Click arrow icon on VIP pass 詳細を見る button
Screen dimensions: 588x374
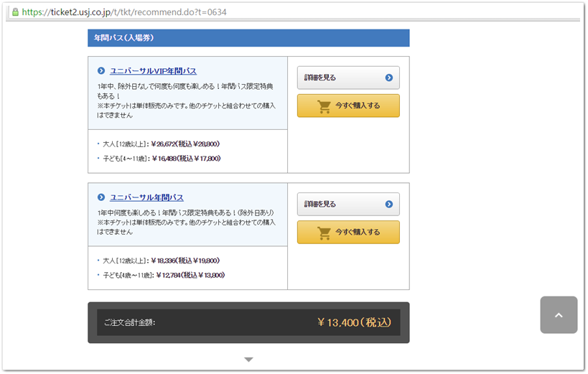click(x=389, y=78)
